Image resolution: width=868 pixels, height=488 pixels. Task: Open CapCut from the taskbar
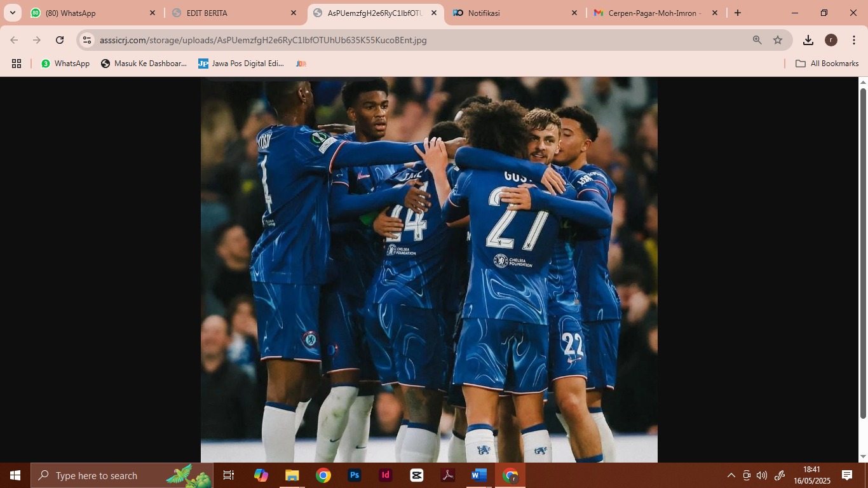click(417, 475)
